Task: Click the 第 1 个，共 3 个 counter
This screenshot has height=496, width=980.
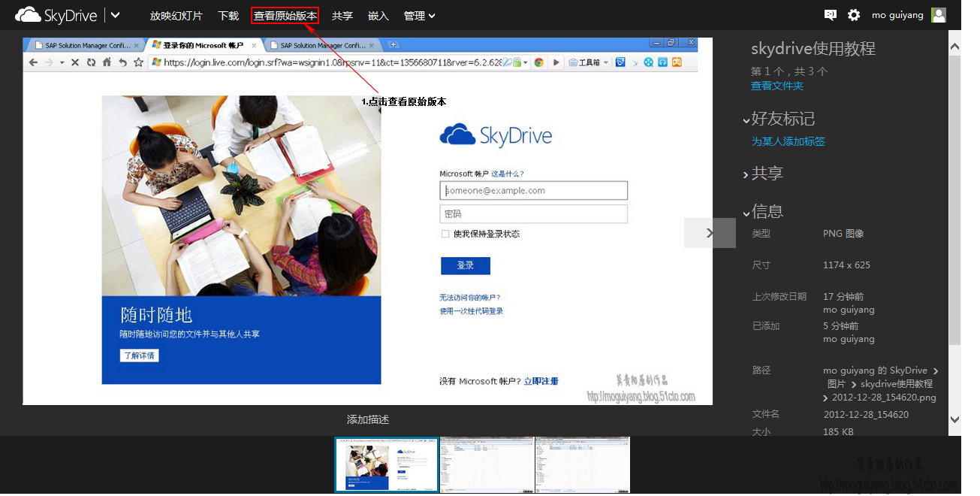Action: [789, 71]
